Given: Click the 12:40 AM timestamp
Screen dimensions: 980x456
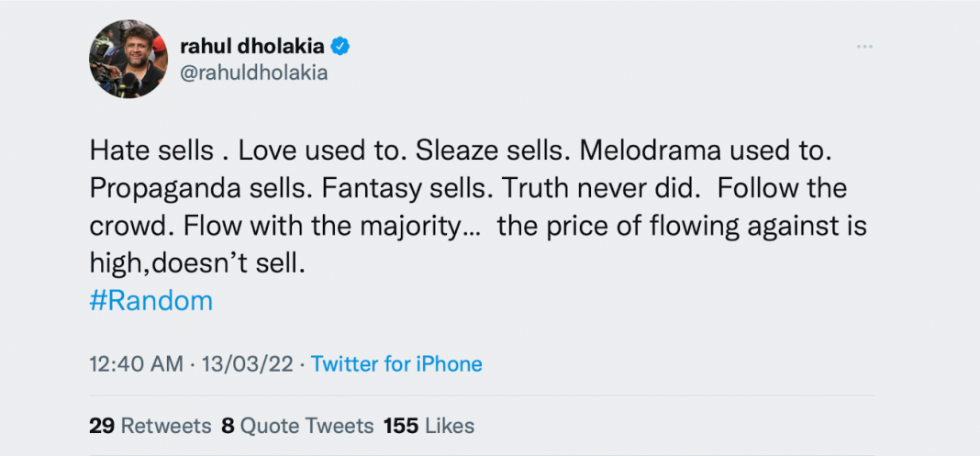Looking at the screenshot, I should pyautogui.click(x=136, y=364).
